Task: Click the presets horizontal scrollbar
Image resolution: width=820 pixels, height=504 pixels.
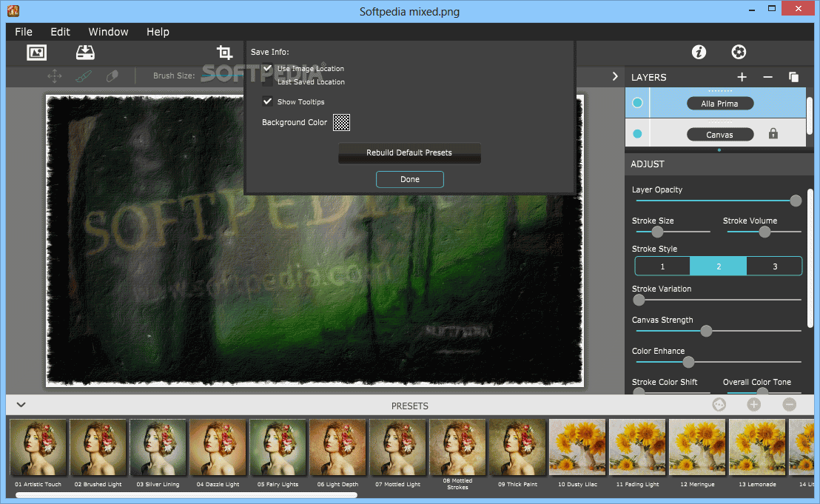Action: tap(186, 495)
